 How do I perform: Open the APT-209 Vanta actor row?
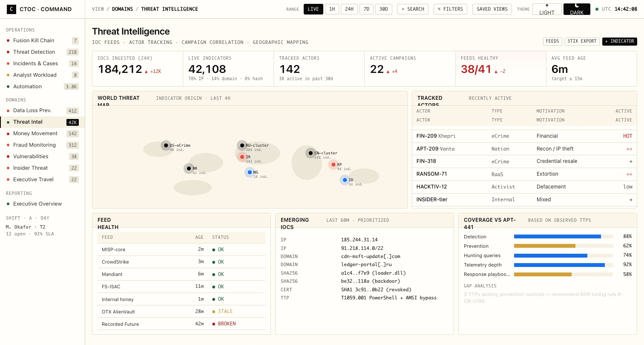pos(524,149)
